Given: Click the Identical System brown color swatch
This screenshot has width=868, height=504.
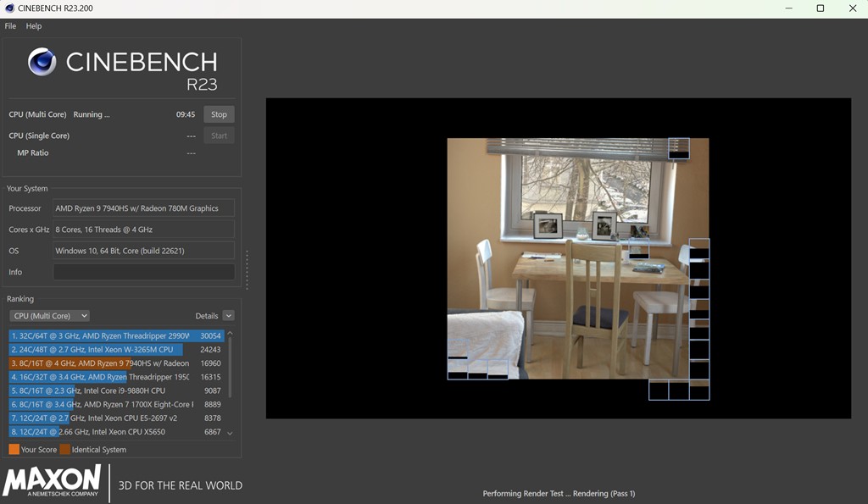Looking at the screenshot, I should [64, 449].
